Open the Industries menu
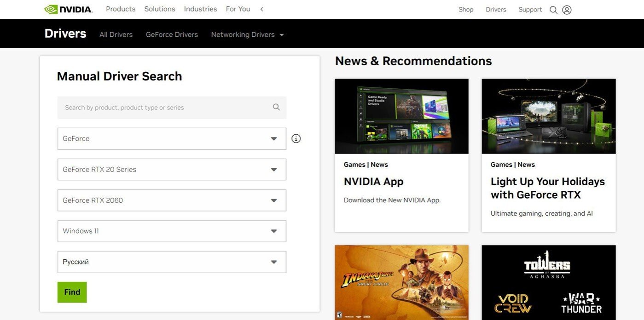The height and width of the screenshot is (320, 644). pos(200,9)
